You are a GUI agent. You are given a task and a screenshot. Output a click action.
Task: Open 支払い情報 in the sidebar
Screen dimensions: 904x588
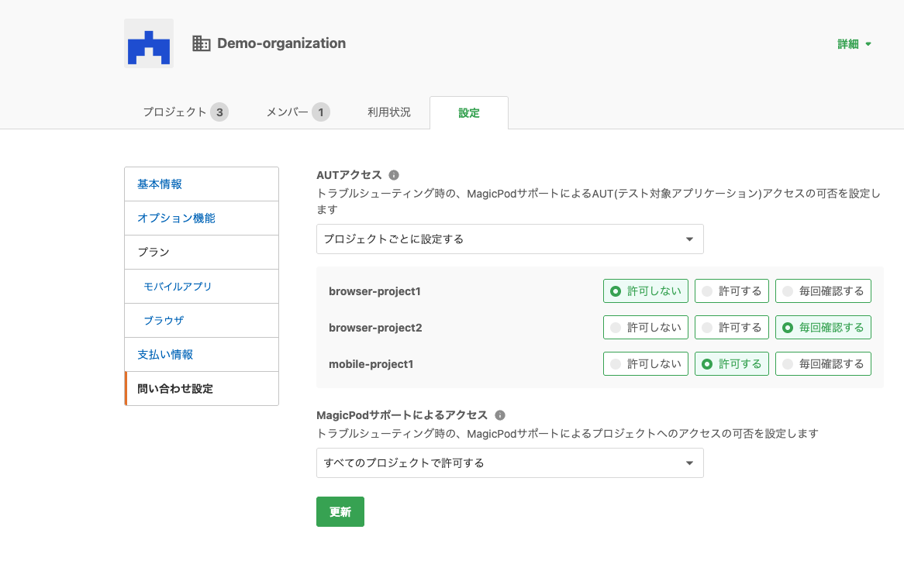(x=202, y=354)
